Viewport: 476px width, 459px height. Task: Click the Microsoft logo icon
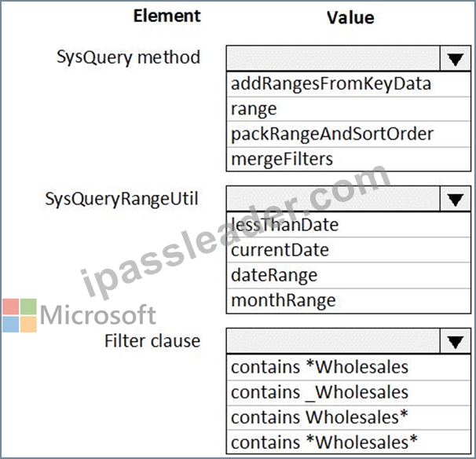[20, 315]
